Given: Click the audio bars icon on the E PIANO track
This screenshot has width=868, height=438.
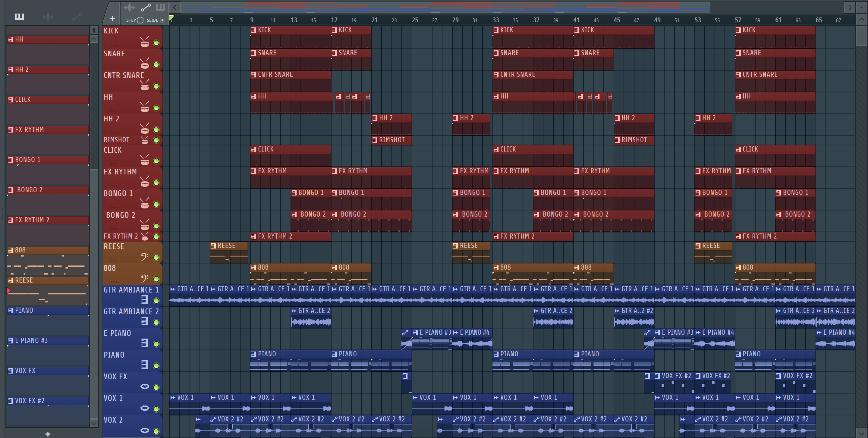Looking at the screenshot, I should coord(145,343).
